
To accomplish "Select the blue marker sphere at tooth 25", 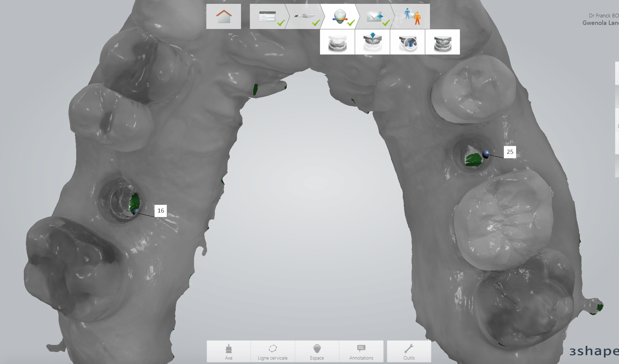I will (486, 154).
